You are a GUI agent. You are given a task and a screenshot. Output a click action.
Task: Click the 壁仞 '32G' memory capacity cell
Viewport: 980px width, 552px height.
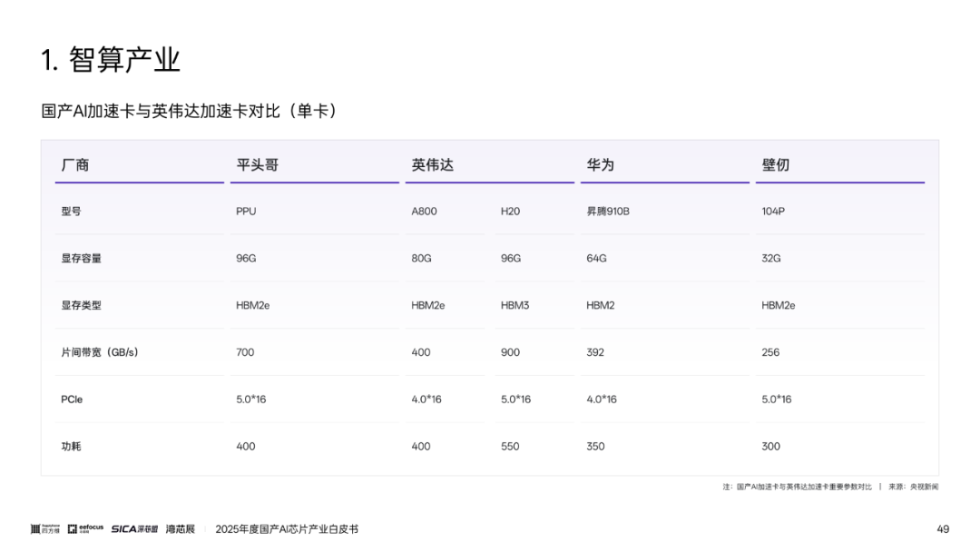click(770, 258)
